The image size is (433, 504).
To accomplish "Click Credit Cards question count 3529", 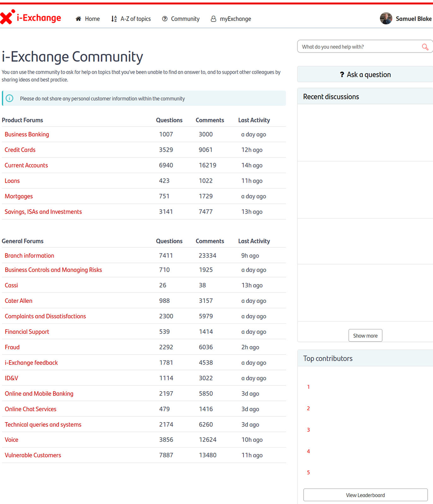I will coord(166,150).
